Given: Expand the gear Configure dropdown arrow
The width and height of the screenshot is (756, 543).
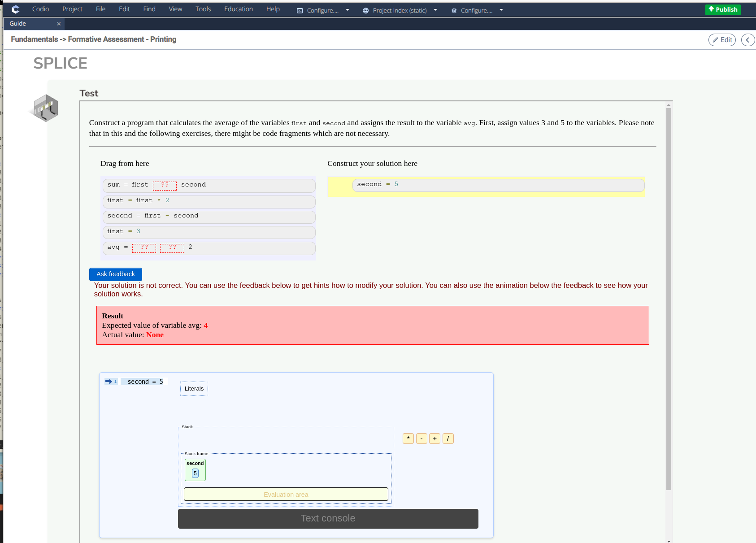Looking at the screenshot, I should (502, 10).
